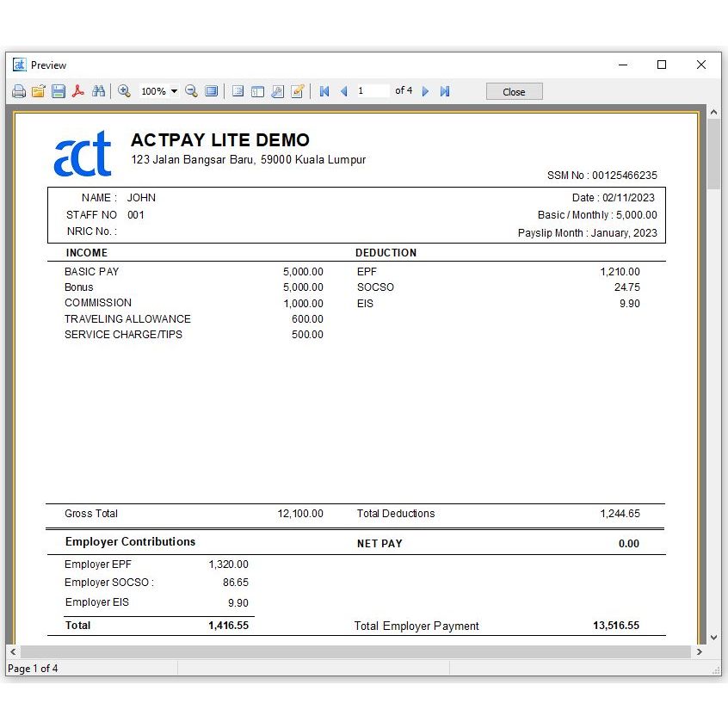Toggle the outline panel icon

pyautogui.click(x=238, y=91)
